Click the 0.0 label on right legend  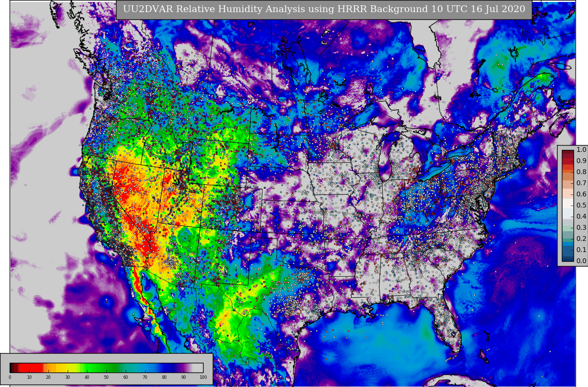(x=581, y=261)
